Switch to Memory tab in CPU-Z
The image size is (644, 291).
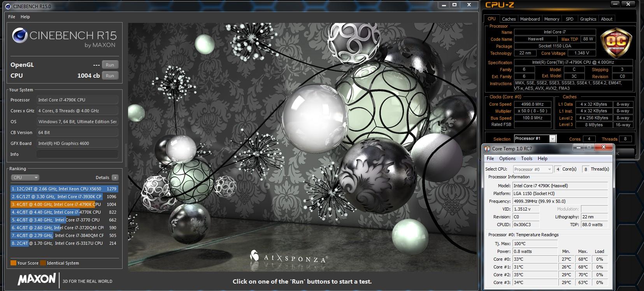click(x=552, y=19)
